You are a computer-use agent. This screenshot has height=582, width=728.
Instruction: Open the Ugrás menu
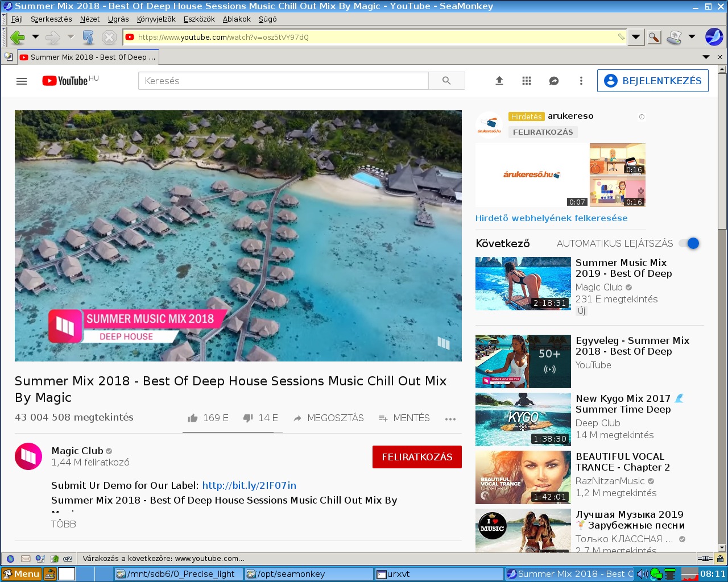[x=118, y=19]
